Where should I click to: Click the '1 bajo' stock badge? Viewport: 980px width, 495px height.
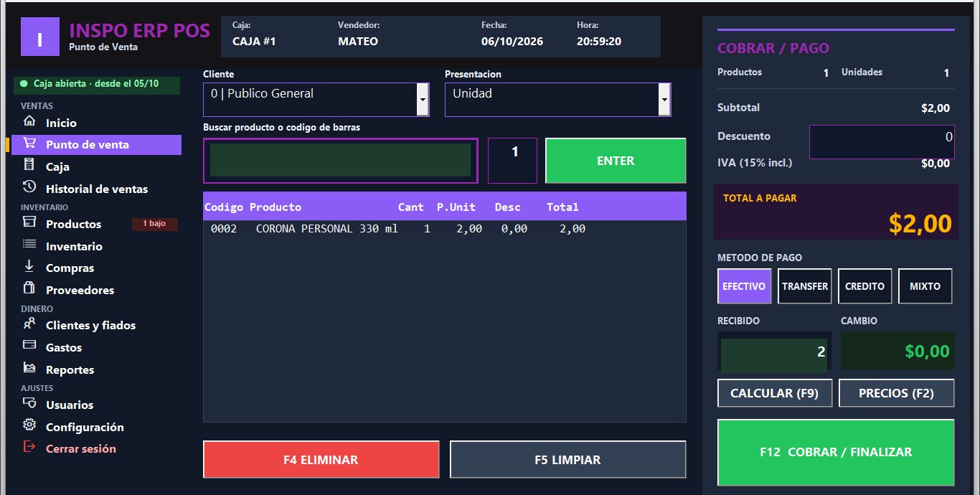coord(154,224)
